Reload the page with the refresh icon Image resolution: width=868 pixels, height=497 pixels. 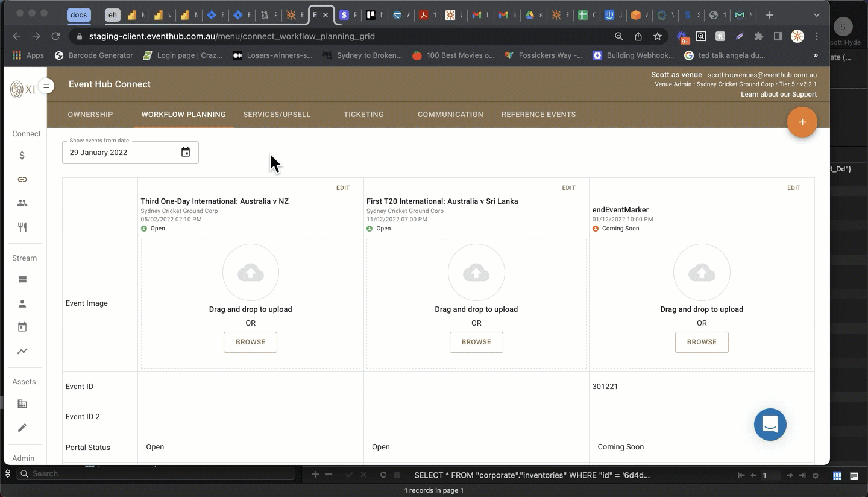coord(55,36)
